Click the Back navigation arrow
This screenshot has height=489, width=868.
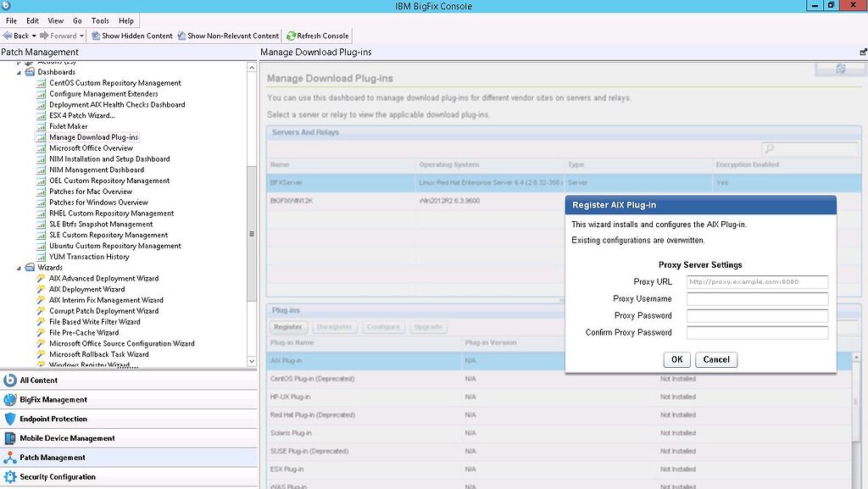point(8,36)
